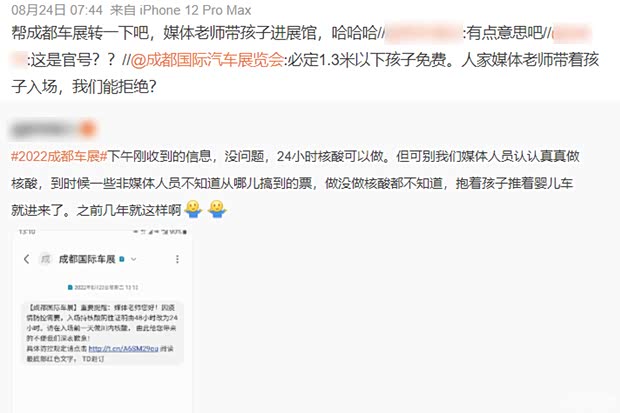This screenshot has height=413, width=620.
Task: Click the gray 成 contact avatar
Action: pyautogui.click(x=45, y=259)
